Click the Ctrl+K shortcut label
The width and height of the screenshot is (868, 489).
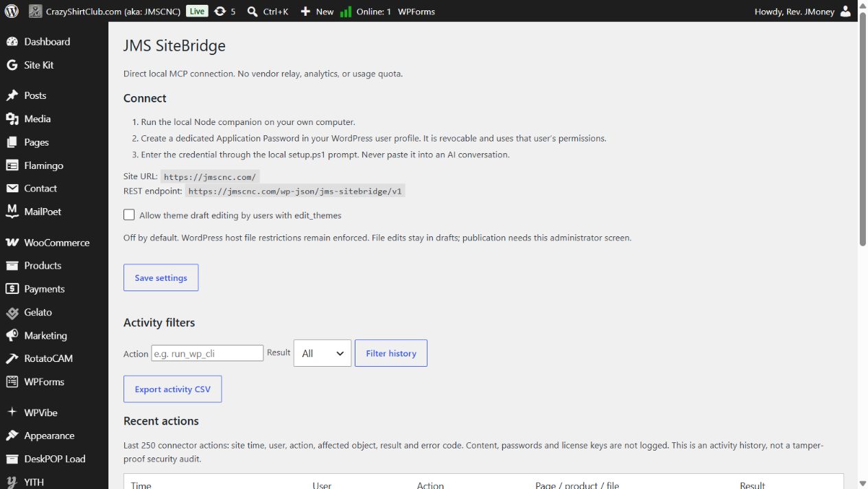276,11
